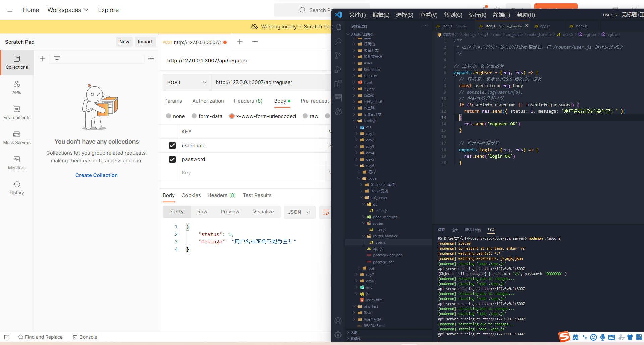Uncheck the username key checkbox

pyautogui.click(x=172, y=146)
